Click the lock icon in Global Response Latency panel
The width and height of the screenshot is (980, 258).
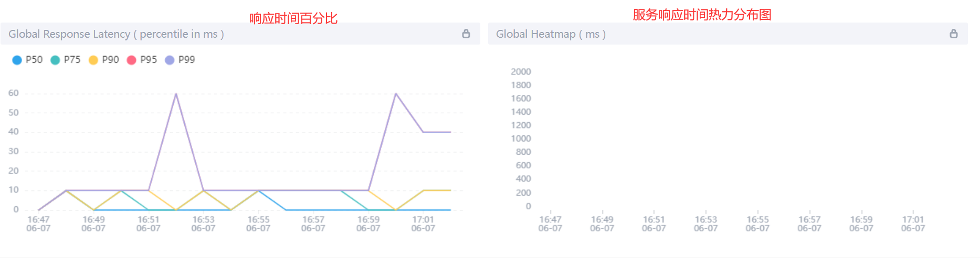(466, 34)
